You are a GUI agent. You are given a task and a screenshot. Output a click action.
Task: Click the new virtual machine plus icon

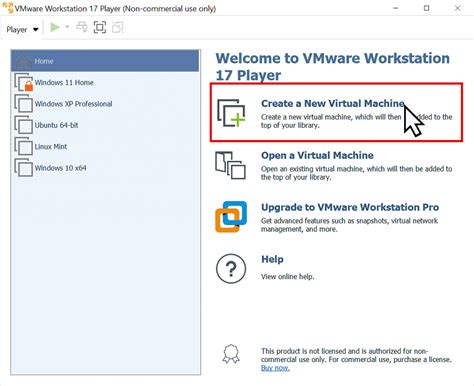point(231,113)
